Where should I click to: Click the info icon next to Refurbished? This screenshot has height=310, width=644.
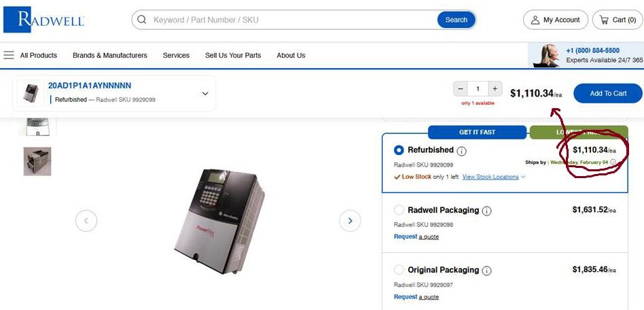point(462,151)
